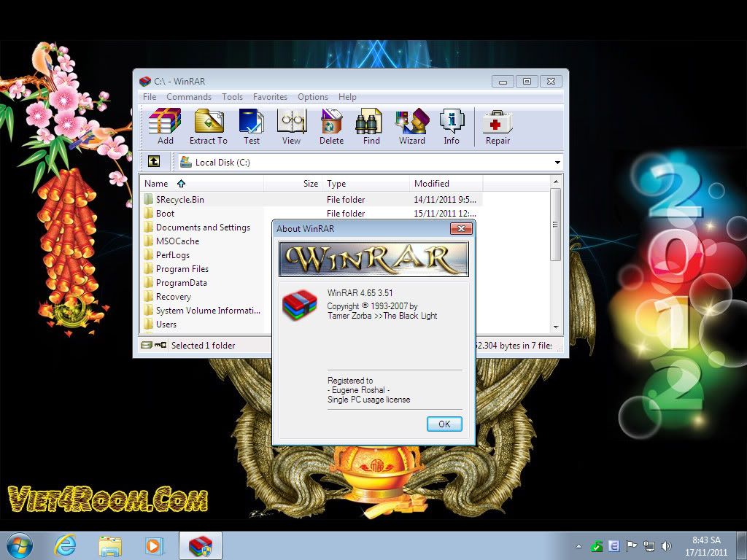Sort by Modified column header

[x=446, y=183]
